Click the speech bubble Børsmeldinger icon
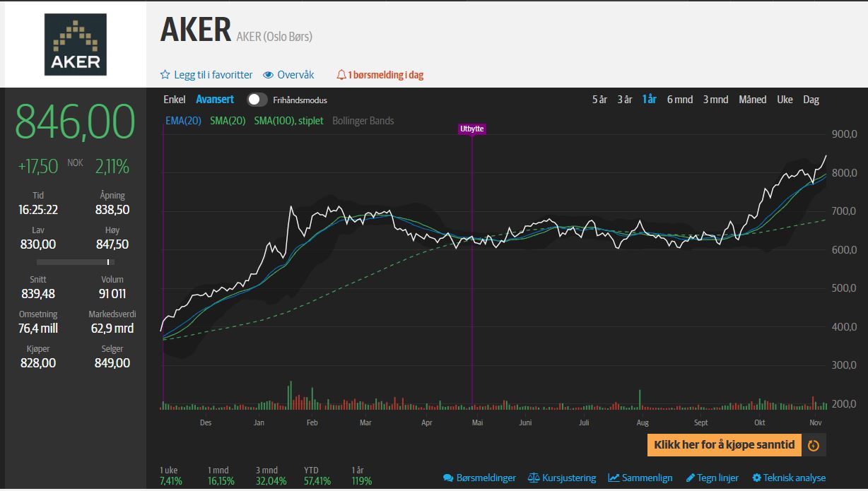Screen dimensions: 868x491 click(448, 478)
